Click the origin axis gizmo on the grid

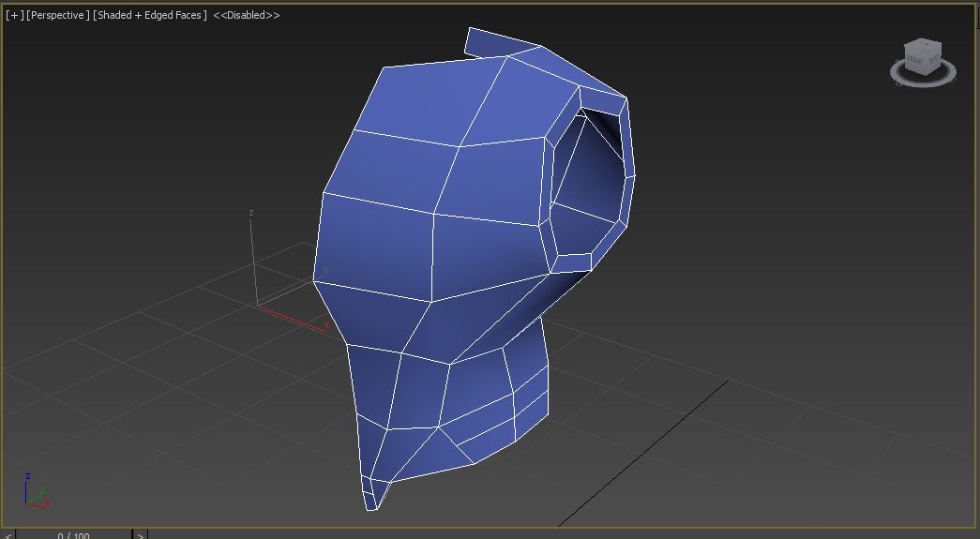258,303
